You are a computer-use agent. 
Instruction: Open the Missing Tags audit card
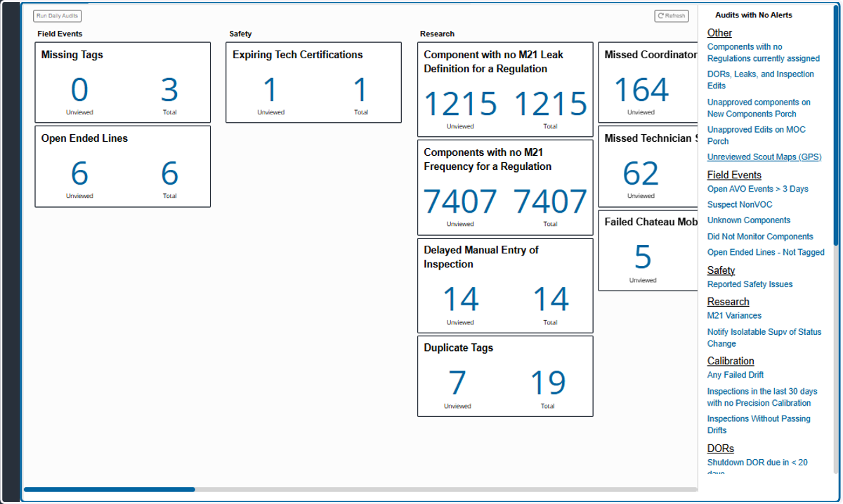point(123,83)
